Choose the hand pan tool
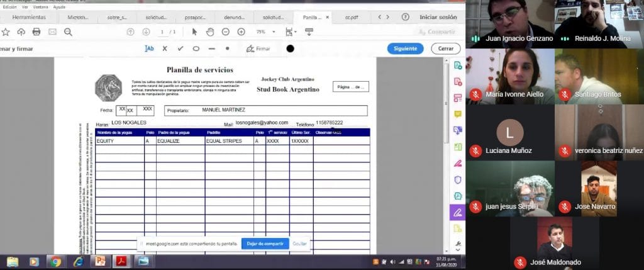This screenshot has height=270, width=644. coord(210,31)
